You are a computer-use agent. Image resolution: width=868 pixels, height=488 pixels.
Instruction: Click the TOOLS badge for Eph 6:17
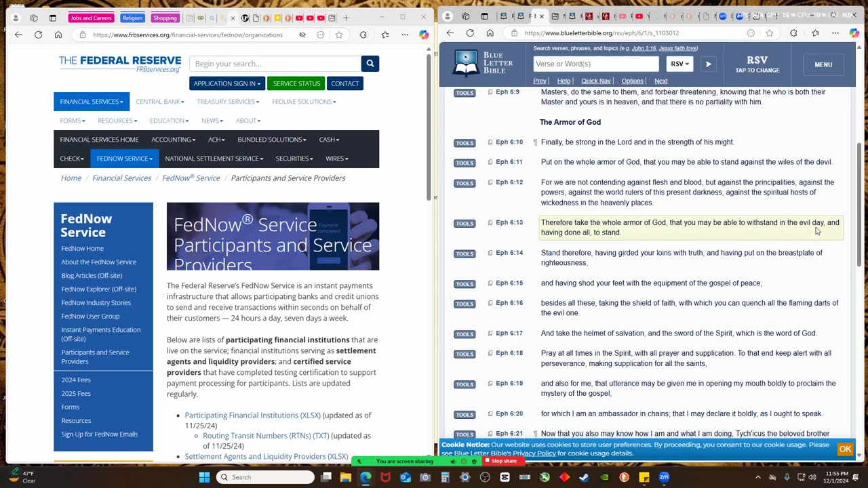465,334
